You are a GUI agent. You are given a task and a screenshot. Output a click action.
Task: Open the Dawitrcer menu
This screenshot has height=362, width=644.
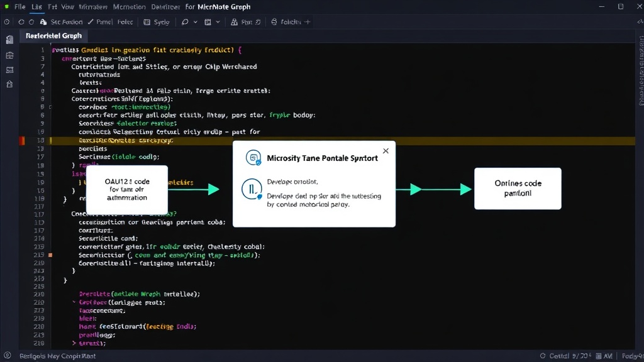point(165,7)
